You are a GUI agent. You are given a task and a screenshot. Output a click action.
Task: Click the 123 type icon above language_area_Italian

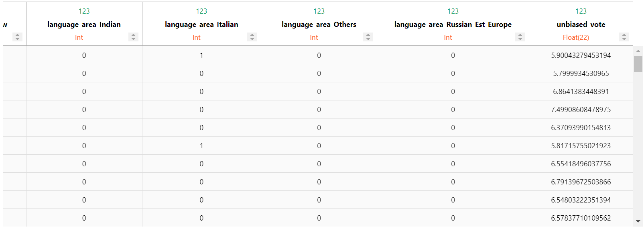[x=201, y=11]
